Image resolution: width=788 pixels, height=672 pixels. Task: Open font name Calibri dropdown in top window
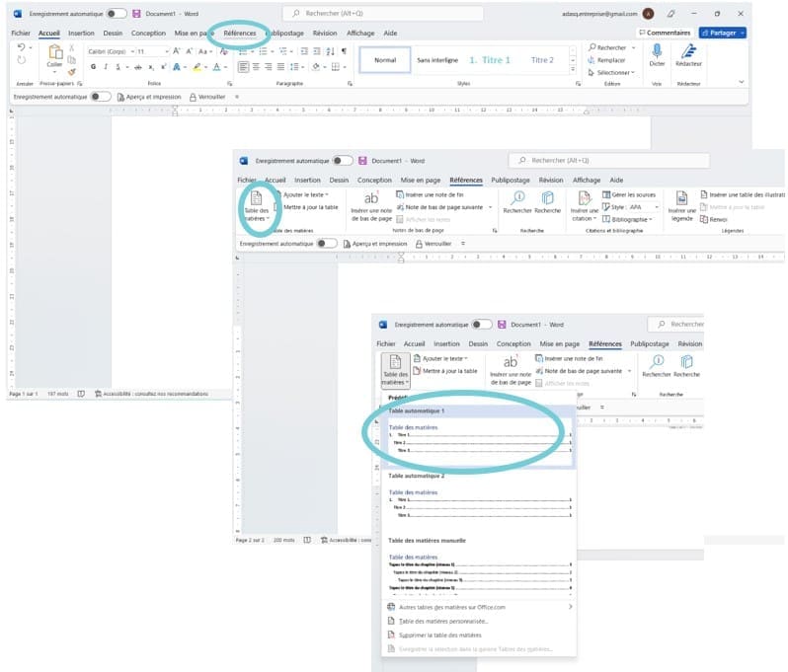click(x=132, y=51)
